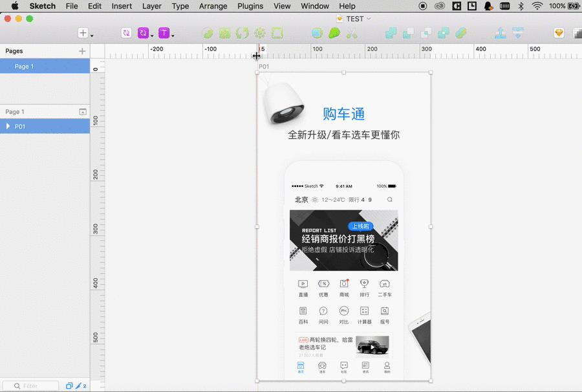Toggle the layer-type filter squares icon

click(x=69, y=386)
